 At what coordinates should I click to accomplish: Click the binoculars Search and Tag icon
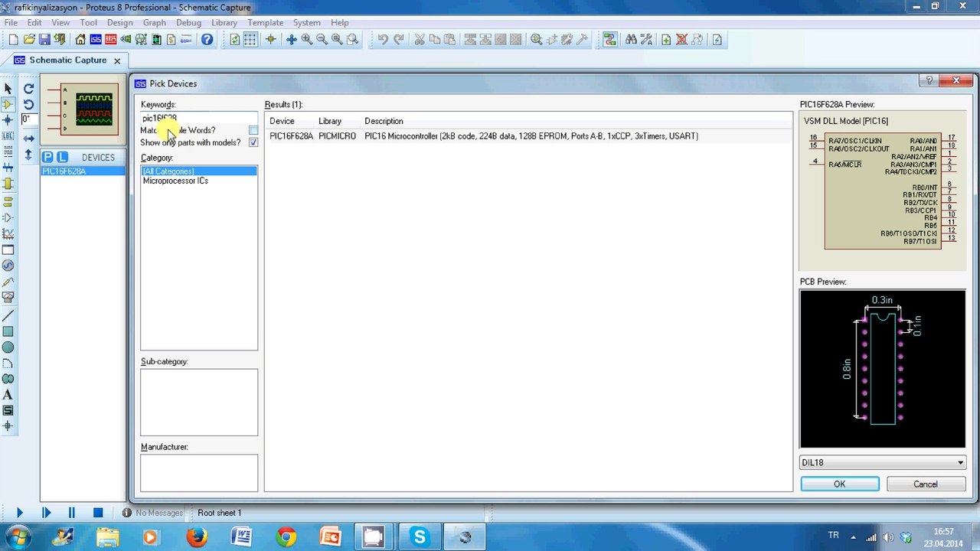[x=631, y=40]
